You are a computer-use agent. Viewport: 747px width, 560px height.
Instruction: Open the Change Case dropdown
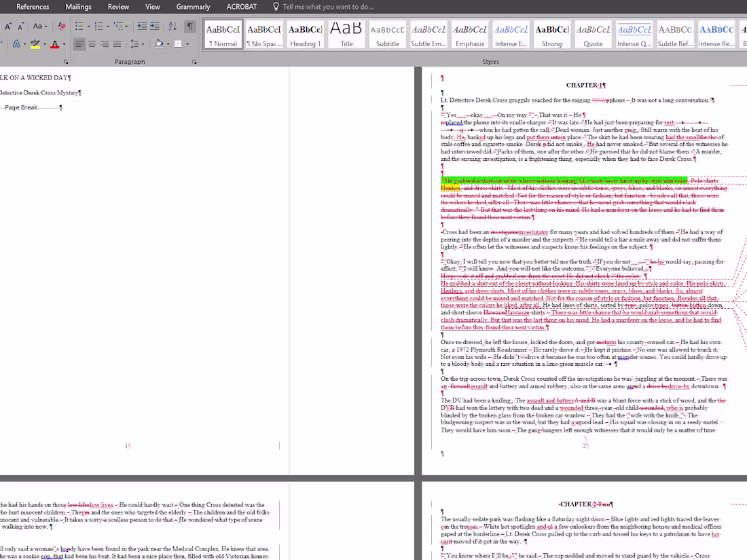[x=39, y=25]
